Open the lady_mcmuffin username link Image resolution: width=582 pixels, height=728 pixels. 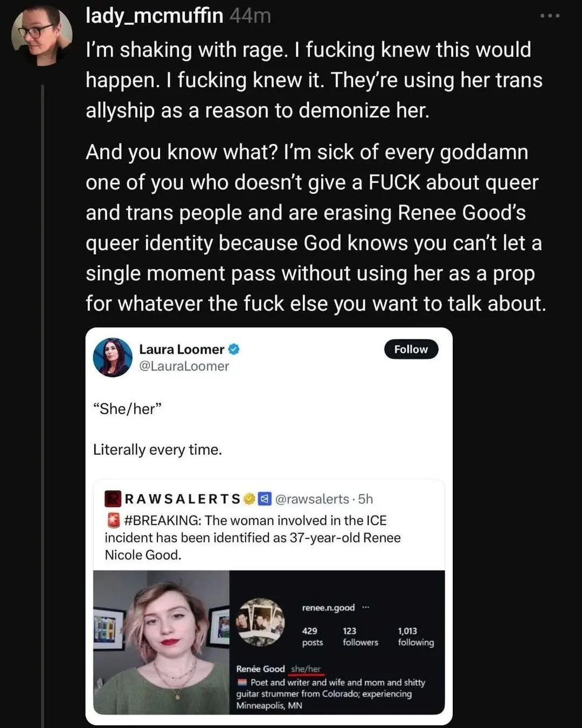click(x=154, y=16)
